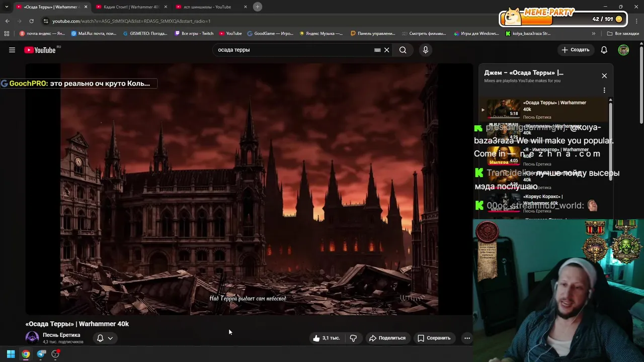
Task: Open the Все игры - Twitch bookmark
Action: (194, 34)
